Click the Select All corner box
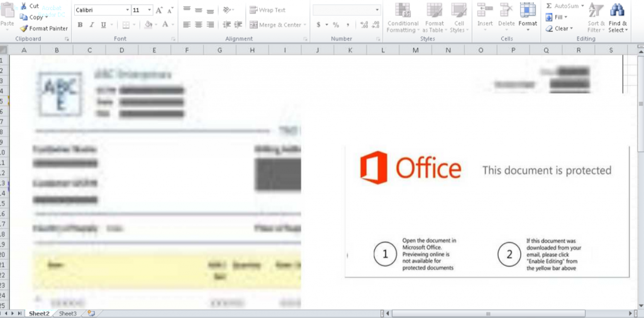Image resolution: width=644 pixels, height=318 pixels. point(4,50)
